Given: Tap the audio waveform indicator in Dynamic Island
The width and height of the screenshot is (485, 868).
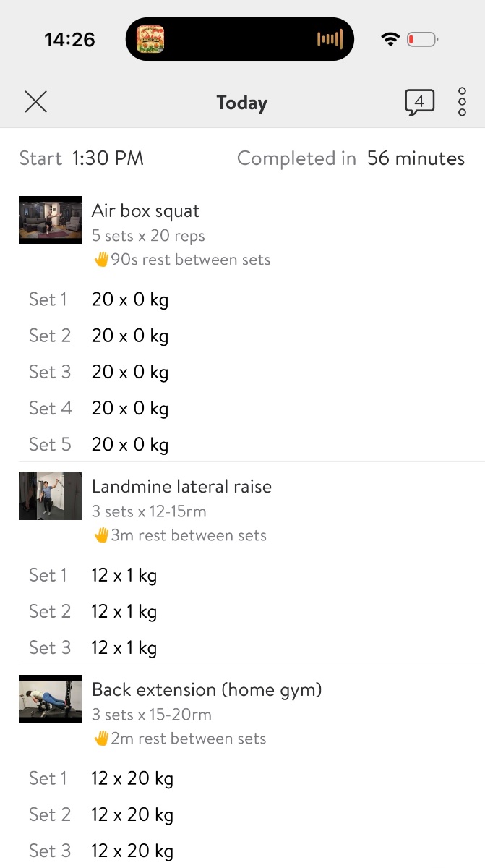Looking at the screenshot, I should 330,39.
